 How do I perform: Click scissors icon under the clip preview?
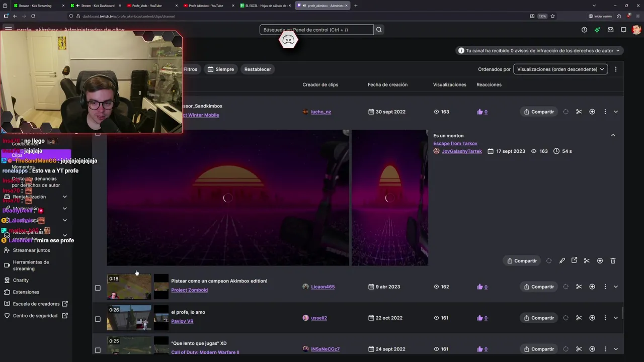pyautogui.click(x=587, y=260)
